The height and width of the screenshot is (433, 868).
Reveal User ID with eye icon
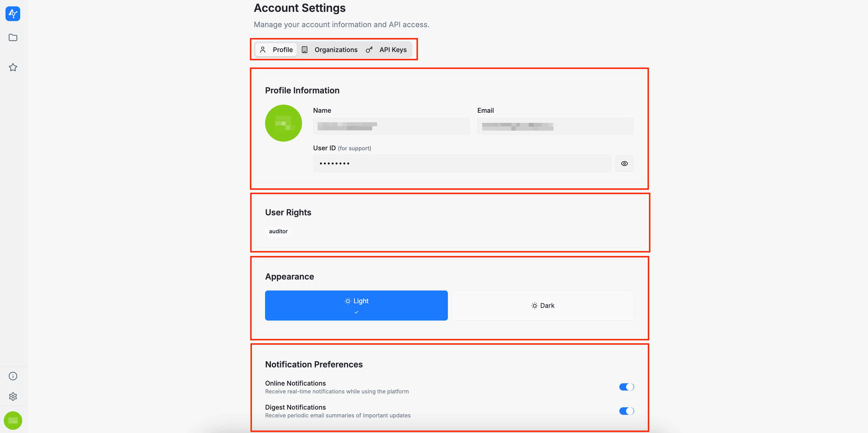coord(624,164)
